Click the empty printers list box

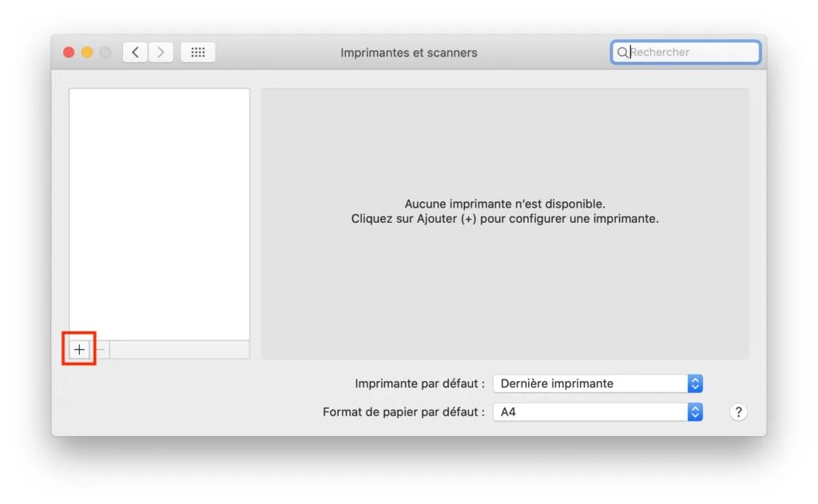159,214
